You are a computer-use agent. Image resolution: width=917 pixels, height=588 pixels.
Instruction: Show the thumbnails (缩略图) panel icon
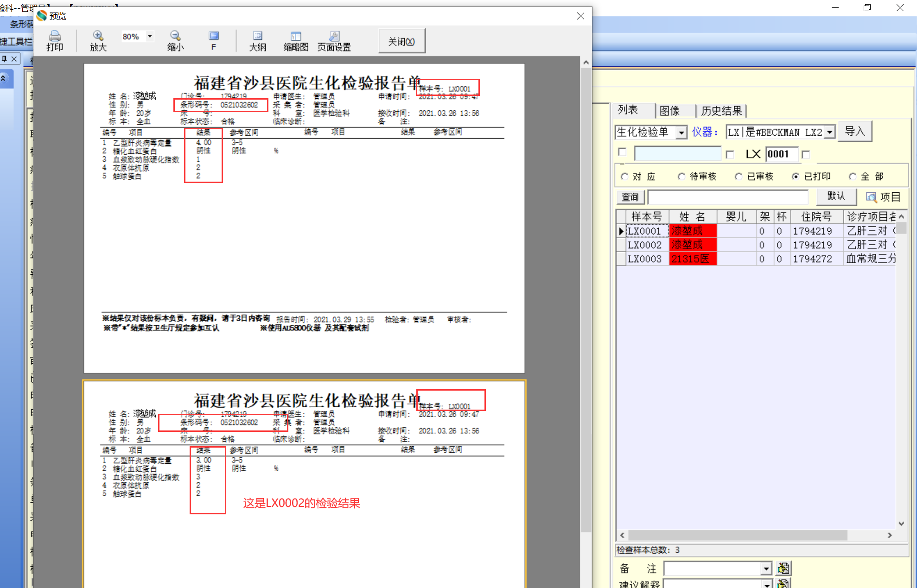(296, 36)
